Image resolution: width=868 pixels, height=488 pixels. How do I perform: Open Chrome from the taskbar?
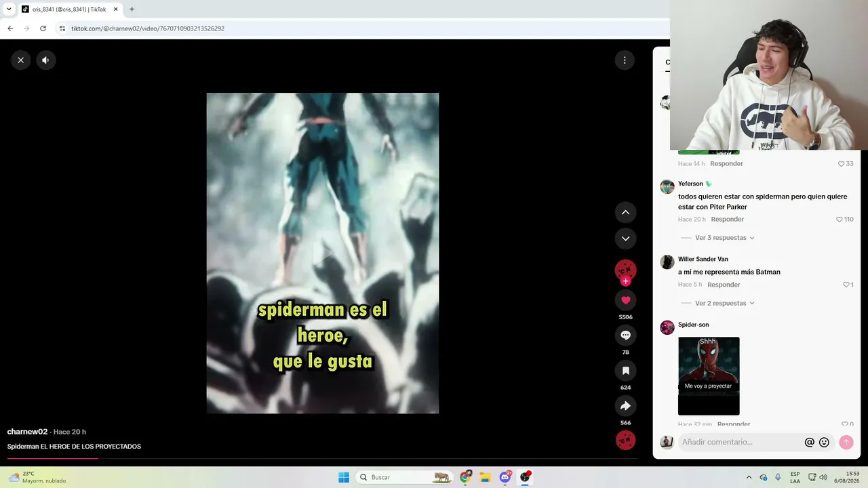coord(465,477)
